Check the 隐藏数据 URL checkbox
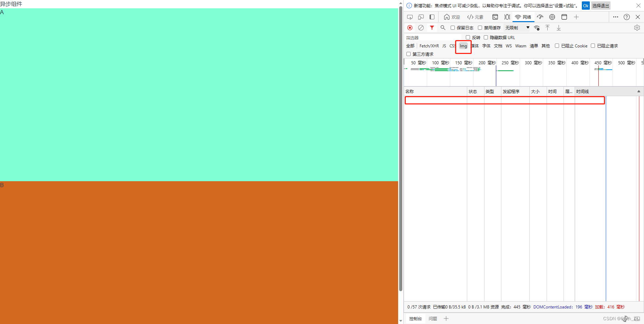The height and width of the screenshot is (324, 644). 486,37
